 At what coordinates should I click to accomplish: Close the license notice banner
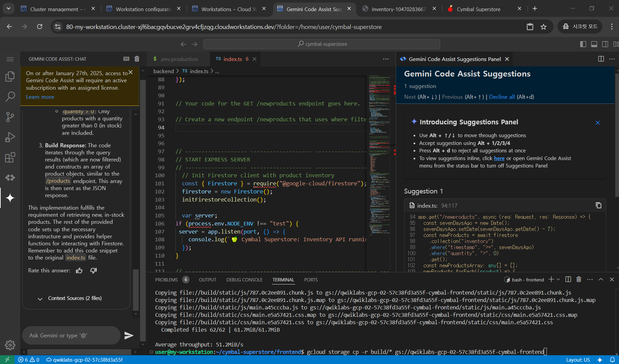131,72
